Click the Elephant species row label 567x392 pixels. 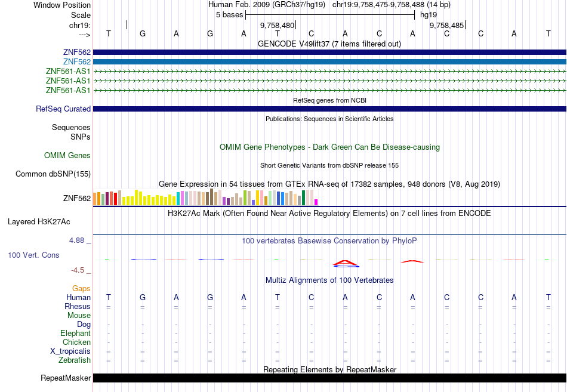coord(76,333)
